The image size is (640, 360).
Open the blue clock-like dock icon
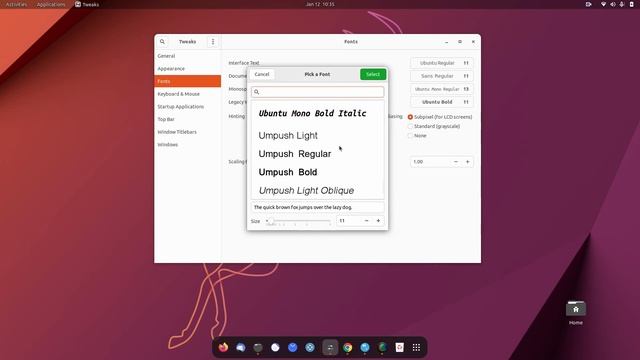292,347
